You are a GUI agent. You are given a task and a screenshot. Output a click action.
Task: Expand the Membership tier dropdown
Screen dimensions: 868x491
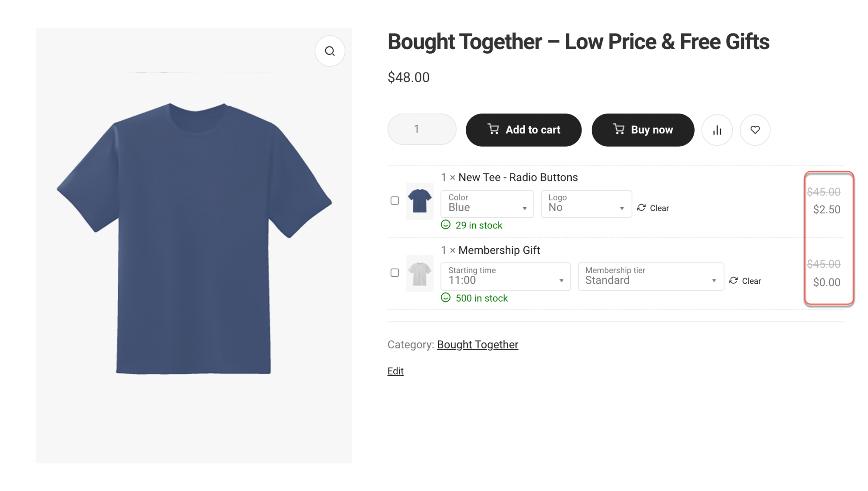tap(651, 277)
